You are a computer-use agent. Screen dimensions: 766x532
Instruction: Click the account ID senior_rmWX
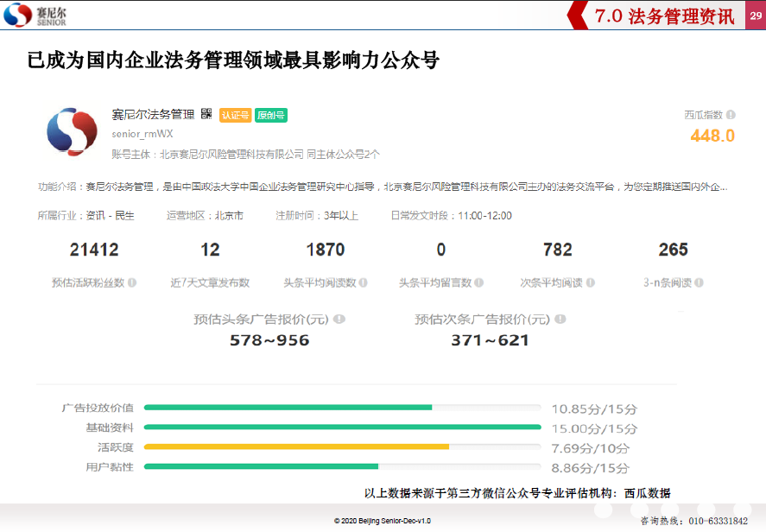point(142,134)
